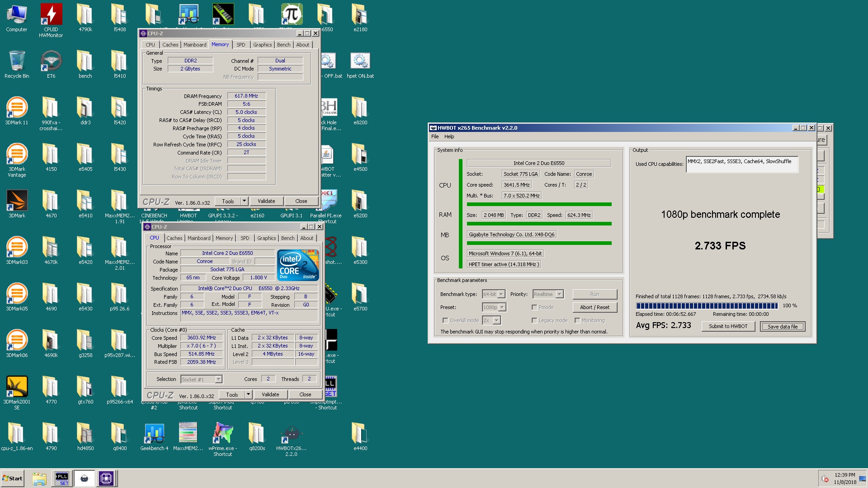Open the gtx760 folder icon
The height and width of the screenshot is (488, 868).
[85, 390]
